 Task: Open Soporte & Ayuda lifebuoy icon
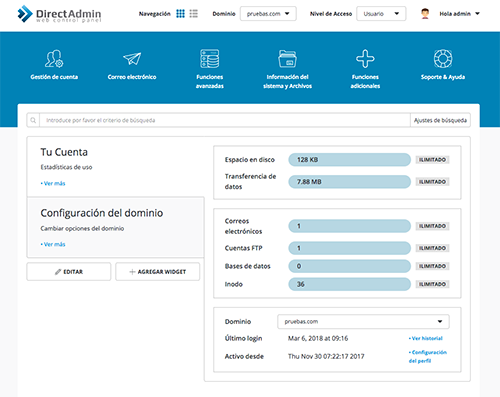coord(443,59)
